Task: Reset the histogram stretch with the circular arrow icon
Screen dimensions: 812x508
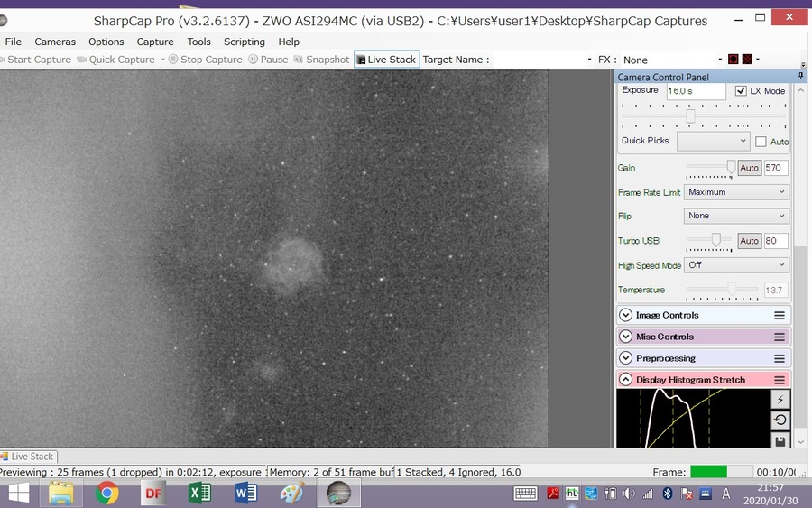Action: click(780, 420)
